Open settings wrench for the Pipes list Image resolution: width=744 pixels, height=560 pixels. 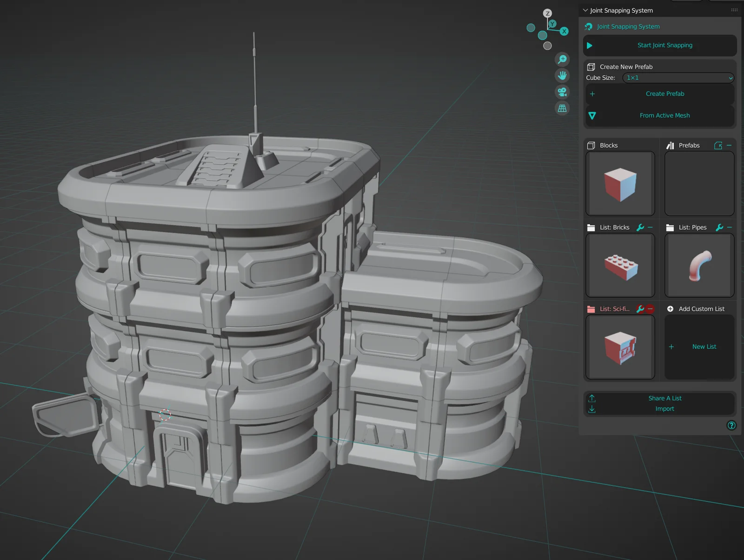pyautogui.click(x=718, y=227)
